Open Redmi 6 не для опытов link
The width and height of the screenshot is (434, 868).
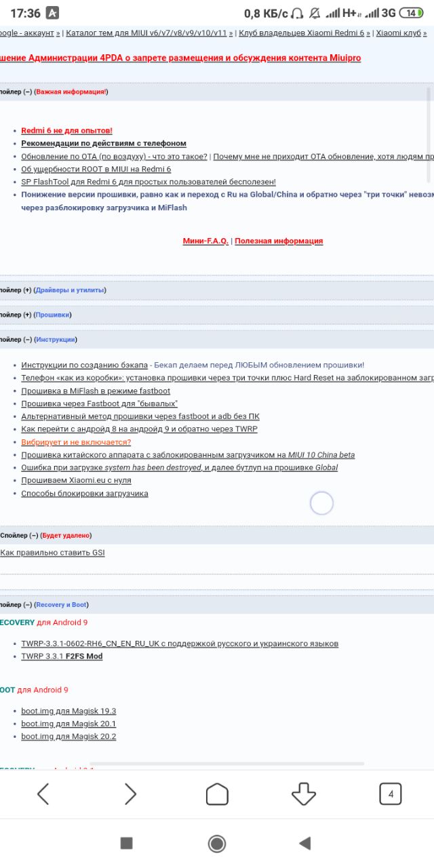coord(66,130)
